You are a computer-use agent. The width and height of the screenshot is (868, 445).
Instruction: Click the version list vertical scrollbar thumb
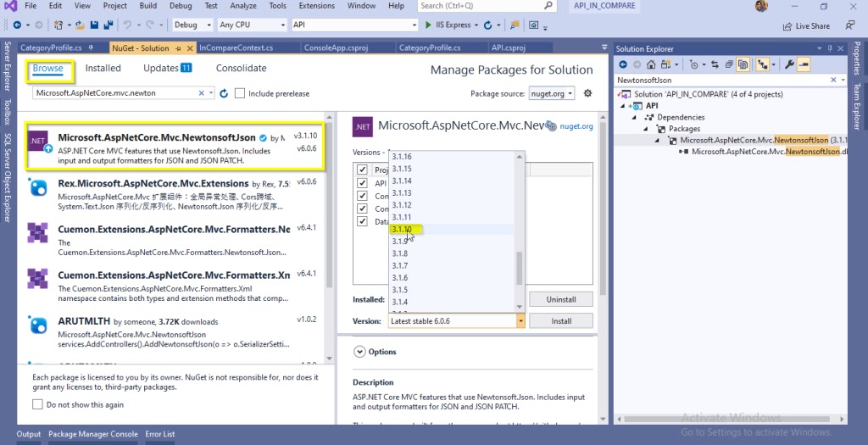click(x=520, y=269)
